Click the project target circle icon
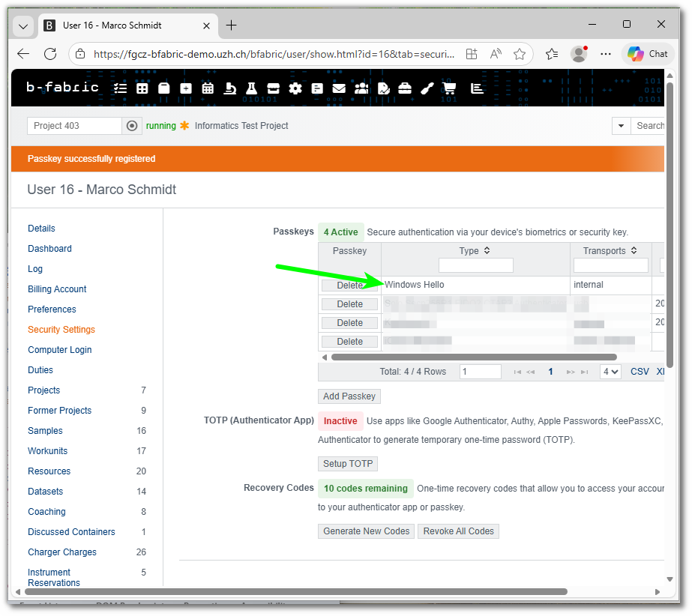692x616 pixels. coord(131,126)
